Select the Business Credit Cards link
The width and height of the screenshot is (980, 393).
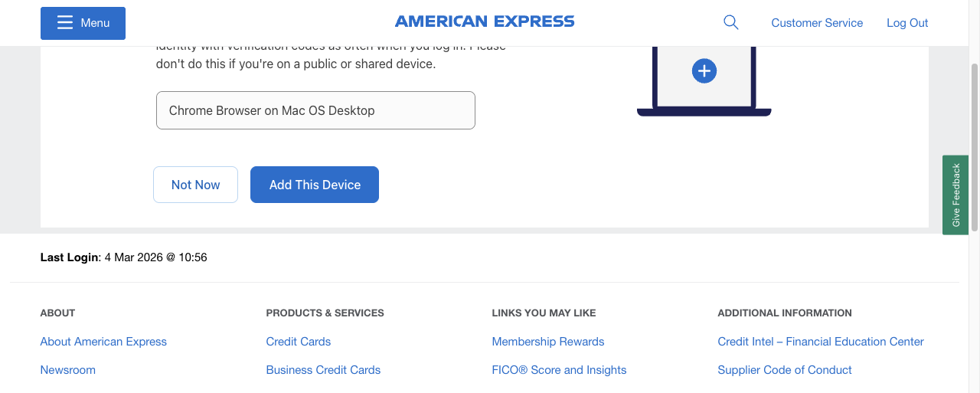tap(323, 370)
